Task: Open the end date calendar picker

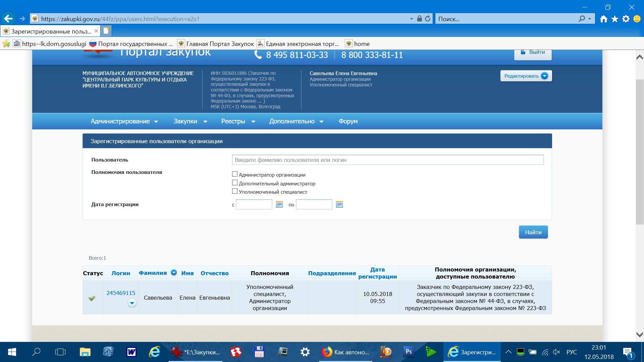Action: [339, 204]
